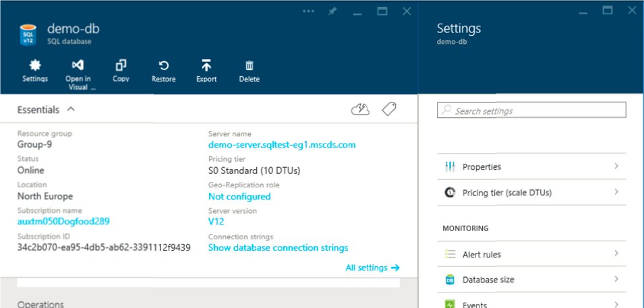Click North Europe location text

pyautogui.click(x=45, y=196)
